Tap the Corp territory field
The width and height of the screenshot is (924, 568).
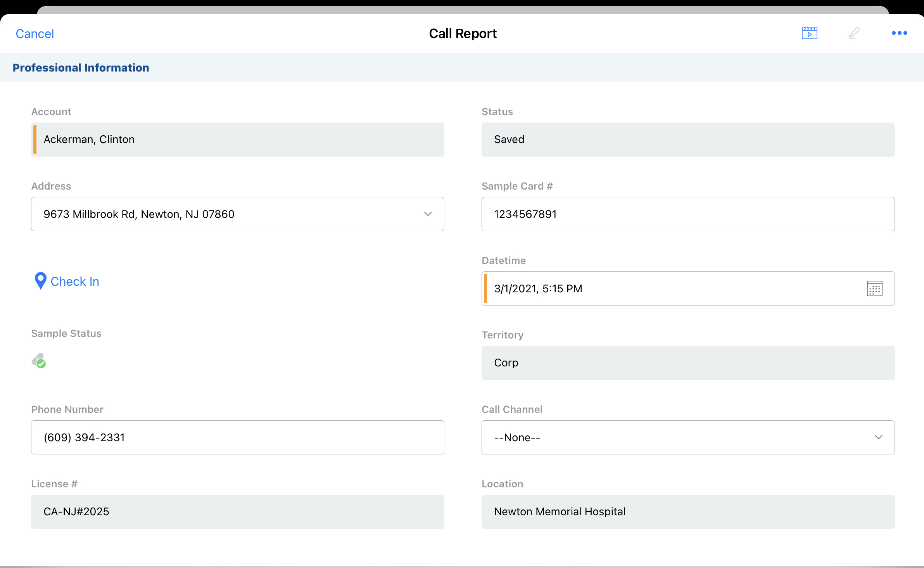pos(687,363)
